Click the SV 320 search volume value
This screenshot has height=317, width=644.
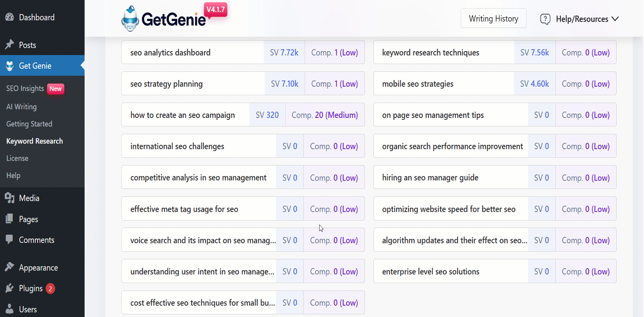[267, 115]
